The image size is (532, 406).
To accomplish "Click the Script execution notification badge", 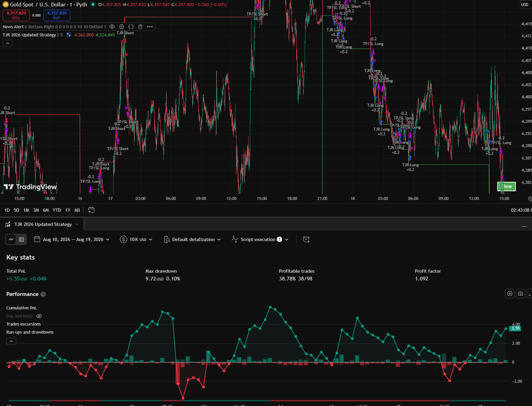I will pyautogui.click(x=279, y=239).
